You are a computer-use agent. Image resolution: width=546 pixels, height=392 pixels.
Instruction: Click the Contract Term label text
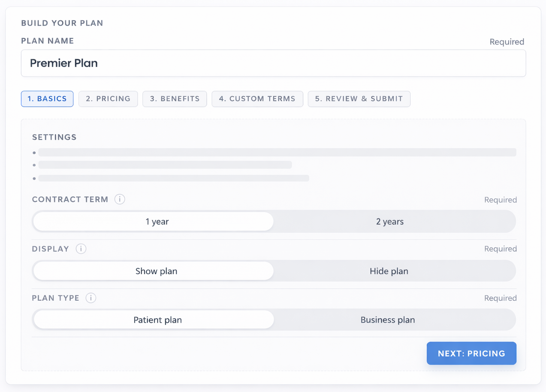point(70,200)
